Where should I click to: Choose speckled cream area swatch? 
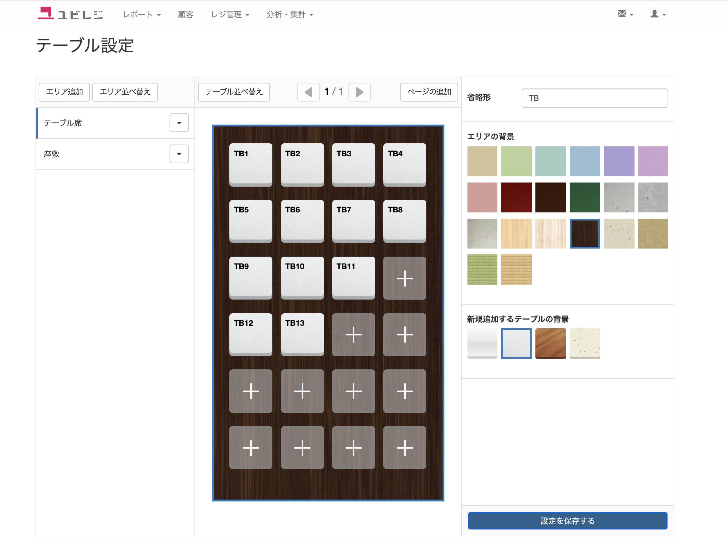(619, 233)
